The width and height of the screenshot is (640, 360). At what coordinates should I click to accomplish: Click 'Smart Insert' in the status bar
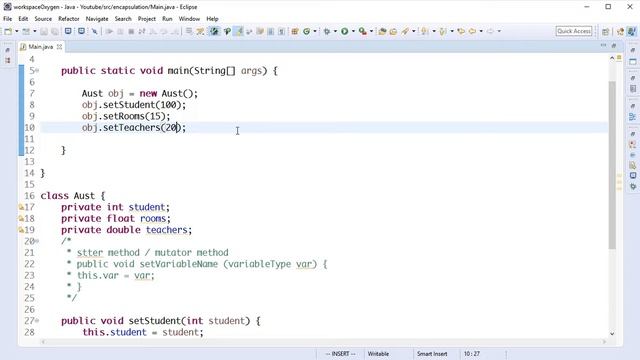tap(431, 354)
